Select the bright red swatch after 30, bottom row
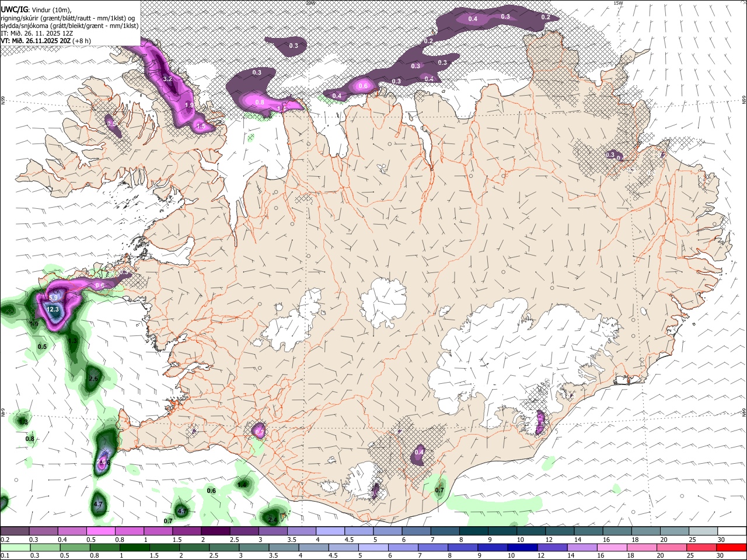 (731, 547)
